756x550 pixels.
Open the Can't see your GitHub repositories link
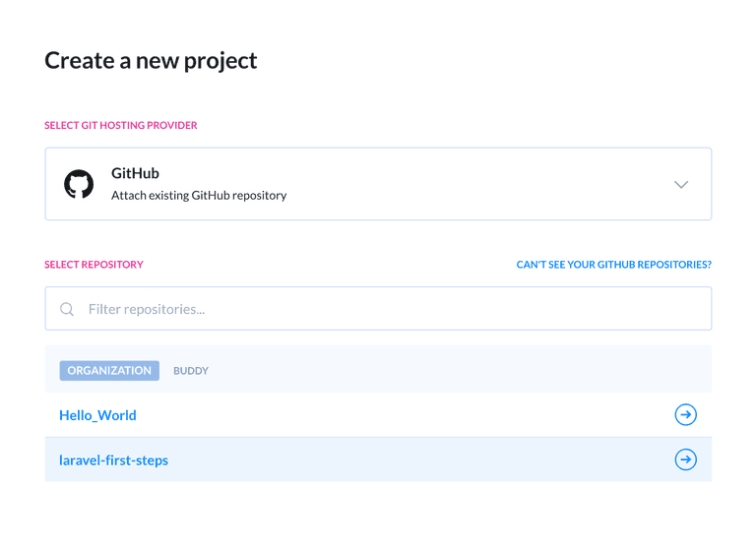click(x=614, y=265)
